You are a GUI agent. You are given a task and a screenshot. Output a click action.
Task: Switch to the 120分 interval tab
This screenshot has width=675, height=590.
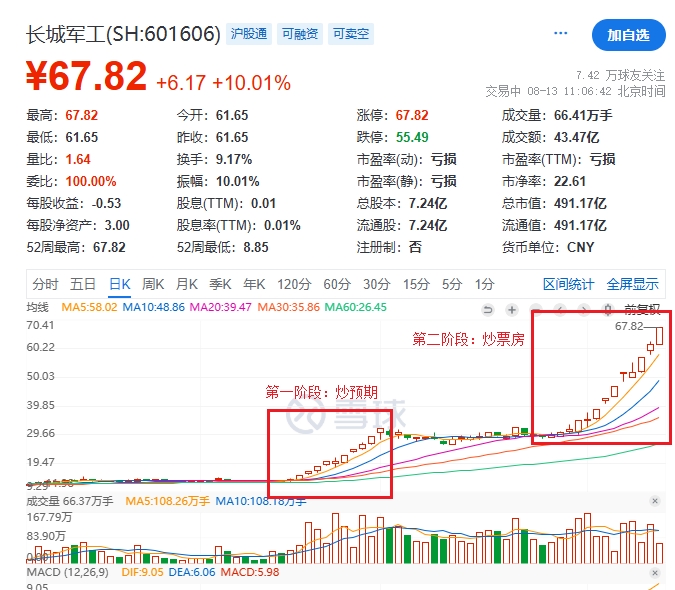click(x=294, y=284)
